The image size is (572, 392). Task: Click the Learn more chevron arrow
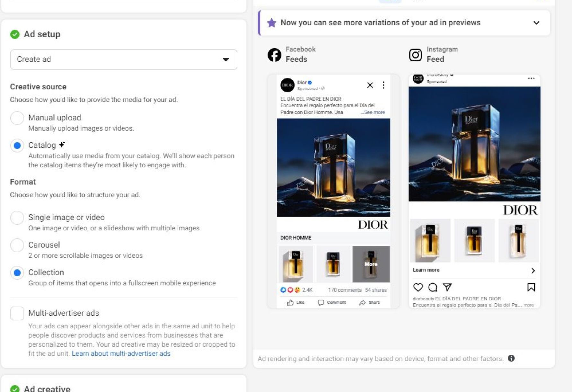533,271
